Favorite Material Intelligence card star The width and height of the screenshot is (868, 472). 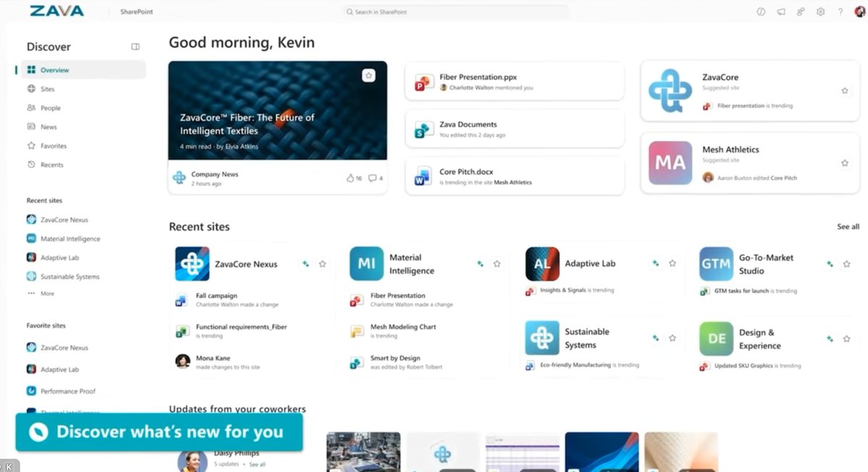tap(497, 264)
